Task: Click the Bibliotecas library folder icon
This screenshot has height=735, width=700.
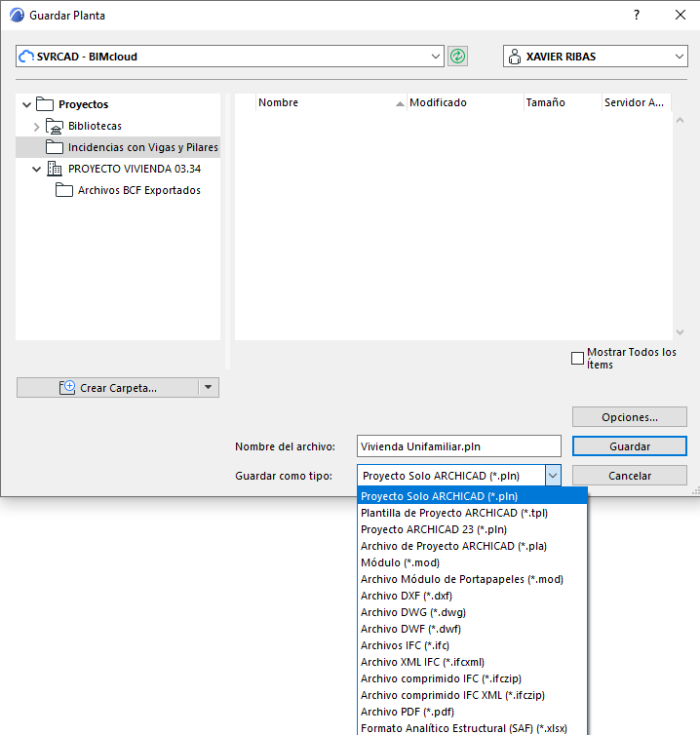Action: 55,126
